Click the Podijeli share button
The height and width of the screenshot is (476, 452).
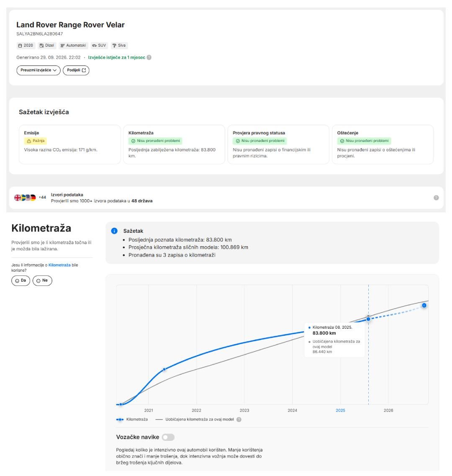pyautogui.click(x=76, y=70)
